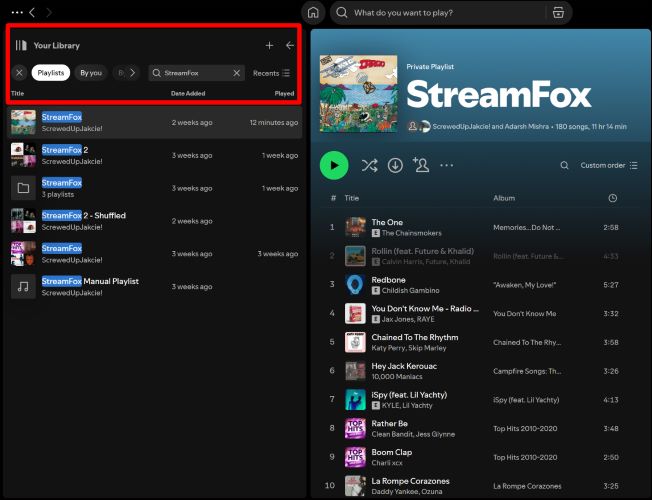Open the 'StreamFox 2' playlist
This screenshot has height=500, width=652.
click(154, 155)
